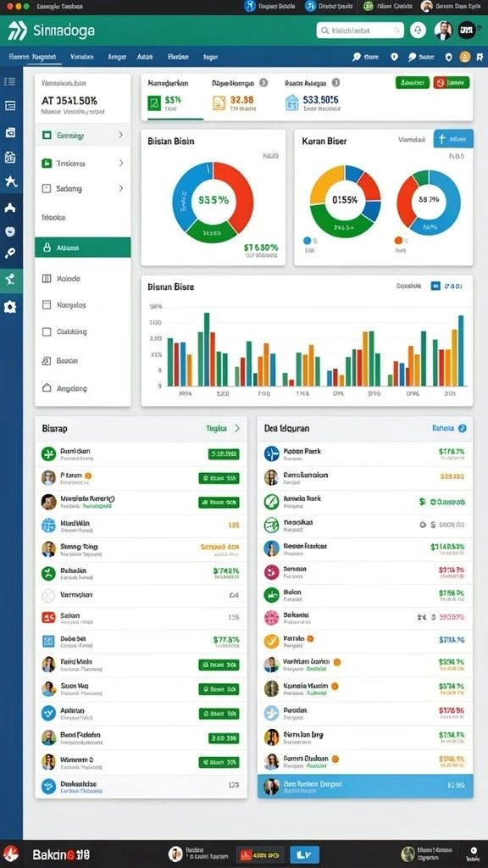
Task: Click the shield icon in the blue navigation bar
Action: pos(449,57)
